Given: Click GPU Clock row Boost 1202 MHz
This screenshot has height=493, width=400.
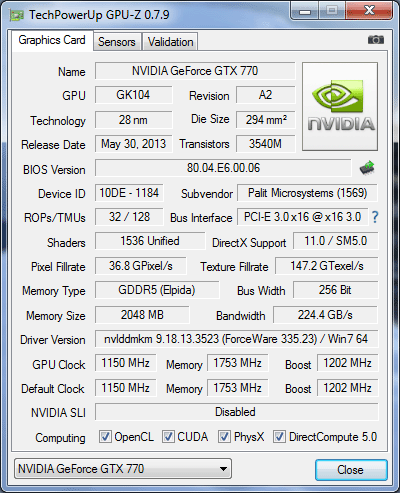Looking at the screenshot, I should pyautogui.click(x=348, y=363).
